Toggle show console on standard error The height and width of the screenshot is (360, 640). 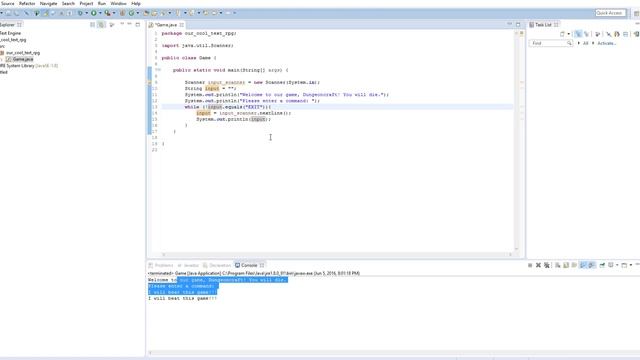point(591,265)
